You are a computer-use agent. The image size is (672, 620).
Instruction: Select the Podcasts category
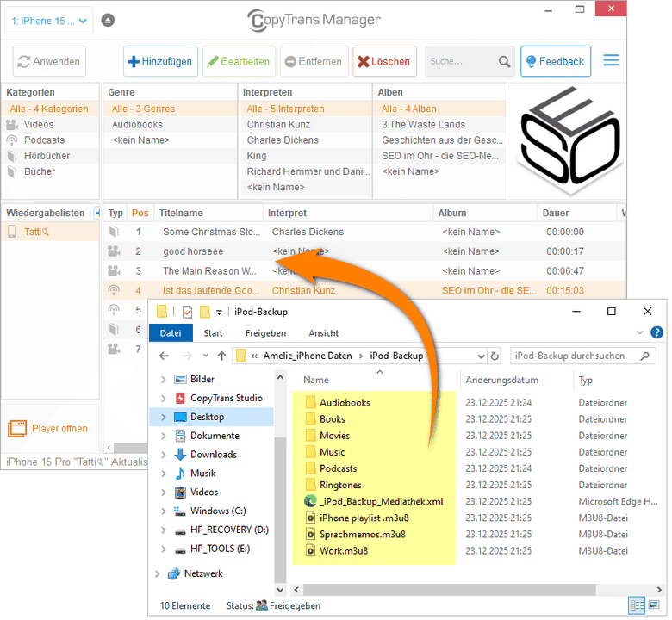click(44, 140)
